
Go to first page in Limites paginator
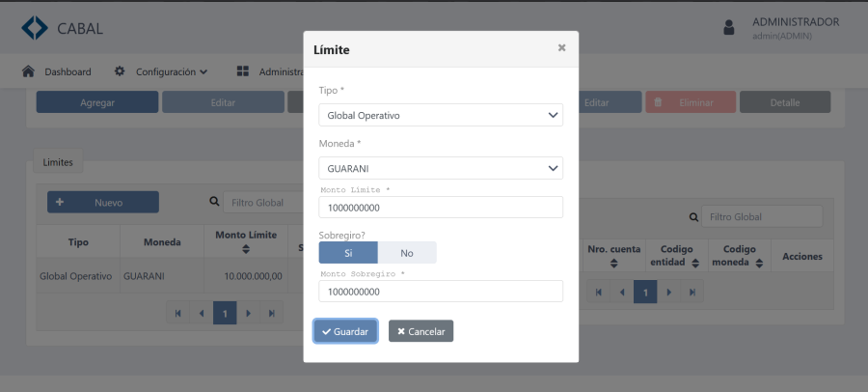(177, 313)
